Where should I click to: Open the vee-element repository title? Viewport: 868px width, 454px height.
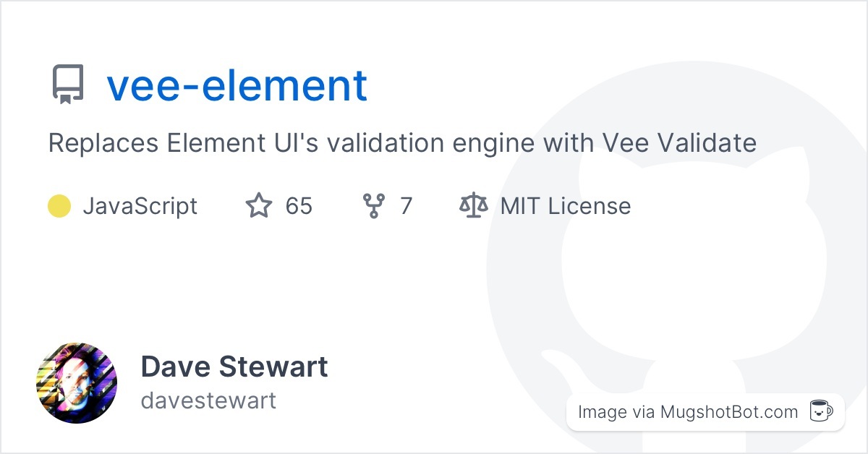237,85
